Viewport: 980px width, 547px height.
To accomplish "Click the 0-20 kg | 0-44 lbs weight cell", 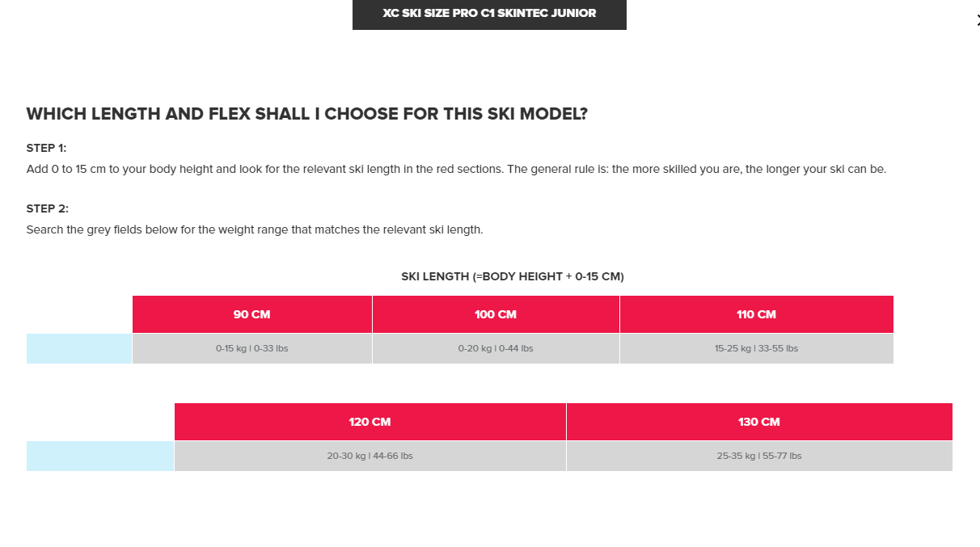I will (496, 349).
